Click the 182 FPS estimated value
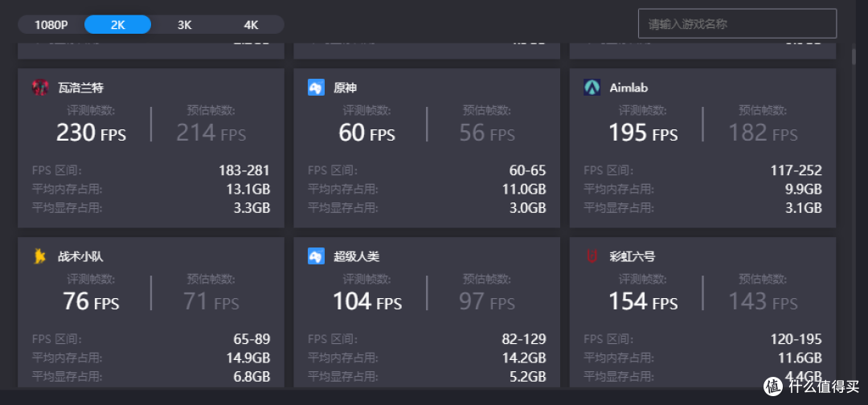 click(763, 133)
